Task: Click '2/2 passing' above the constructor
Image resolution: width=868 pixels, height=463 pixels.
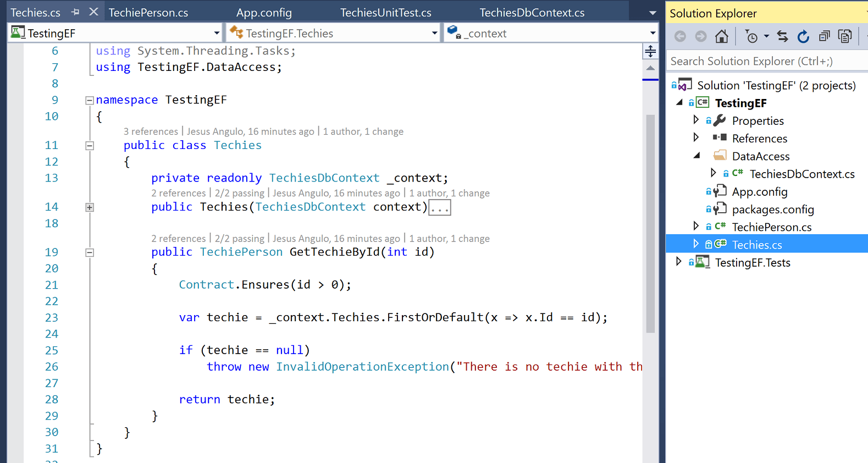Action: [x=240, y=193]
